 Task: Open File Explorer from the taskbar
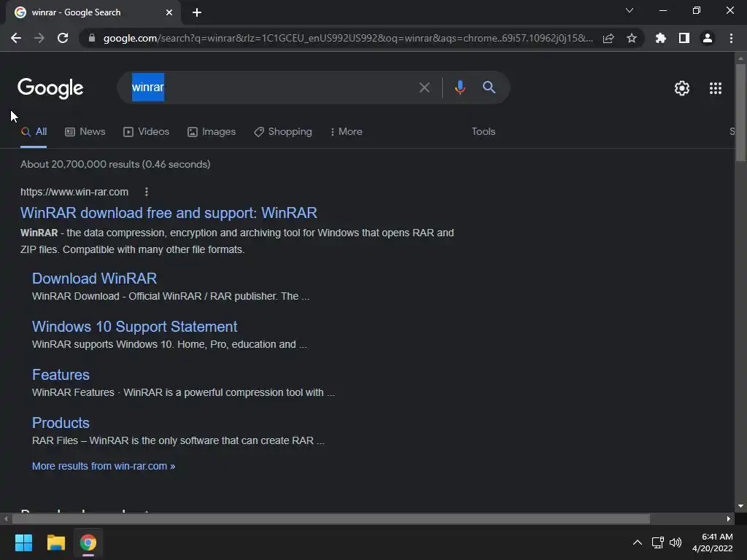tap(55, 542)
